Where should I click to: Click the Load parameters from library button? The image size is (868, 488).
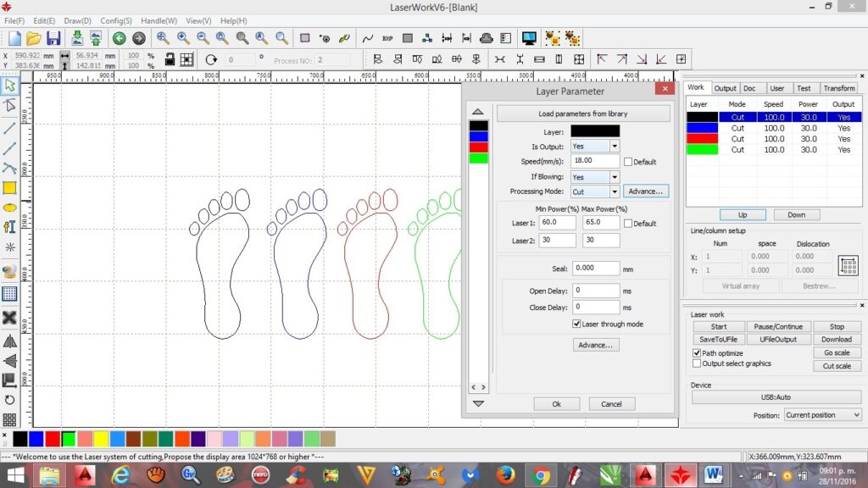point(582,114)
